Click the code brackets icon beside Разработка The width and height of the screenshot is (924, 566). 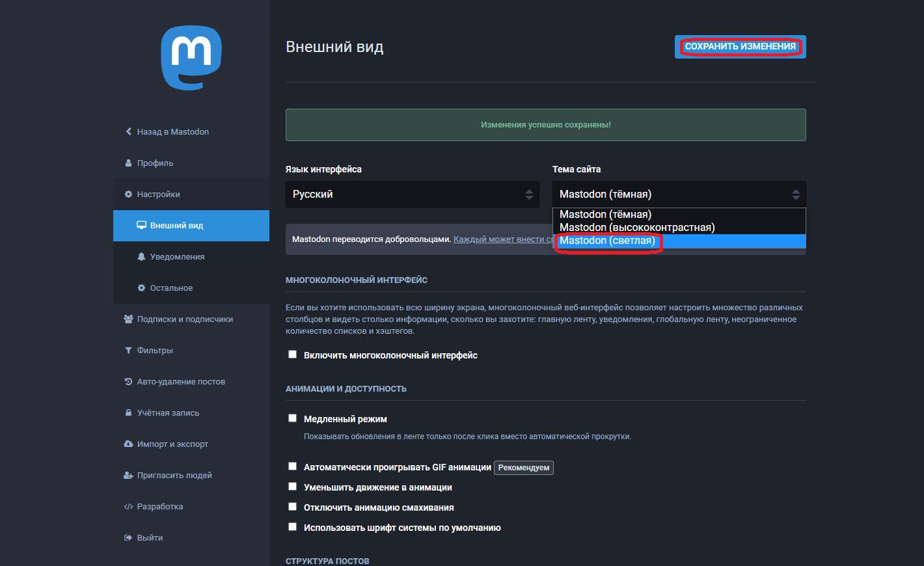coord(128,507)
